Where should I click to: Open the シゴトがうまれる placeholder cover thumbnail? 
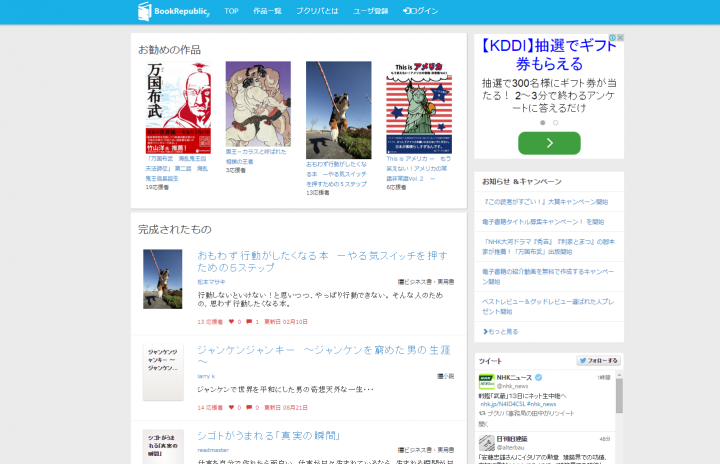coord(163,447)
